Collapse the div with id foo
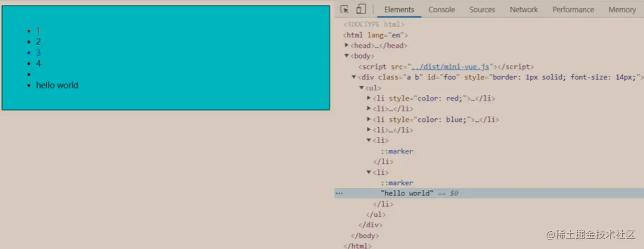The width and height of the screenshot is (644, 249). [x=354, y=77]
